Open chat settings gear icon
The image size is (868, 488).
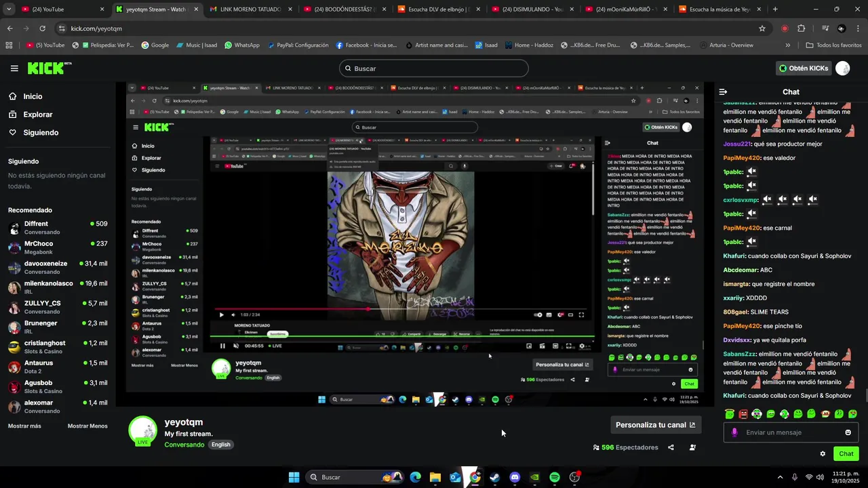tap(823, 454)
